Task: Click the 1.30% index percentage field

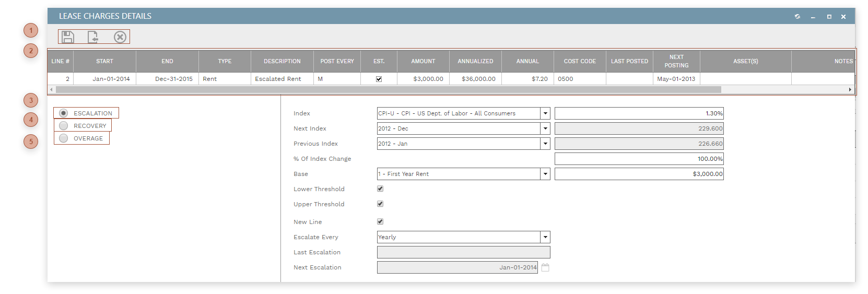Action: (639, 113)
